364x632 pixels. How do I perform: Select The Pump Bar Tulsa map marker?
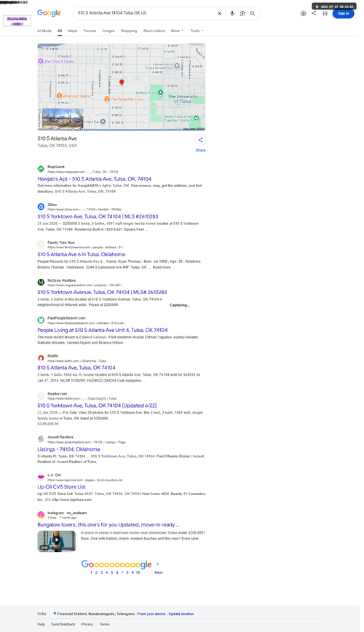coord(107,99)
